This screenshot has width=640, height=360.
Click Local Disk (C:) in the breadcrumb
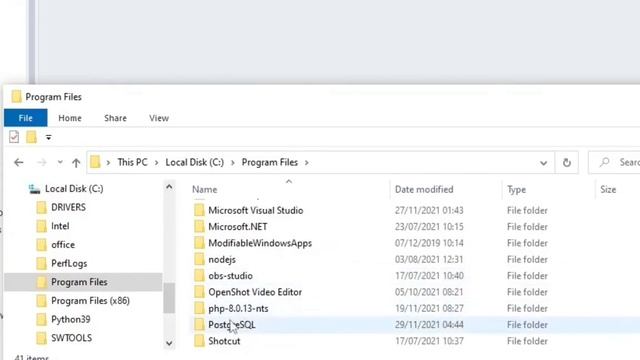pos(195,162)
